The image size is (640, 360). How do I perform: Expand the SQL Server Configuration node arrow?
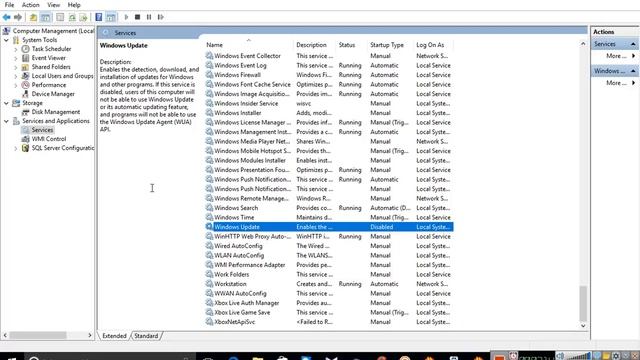pyautogui.click(x=16, y=148)
